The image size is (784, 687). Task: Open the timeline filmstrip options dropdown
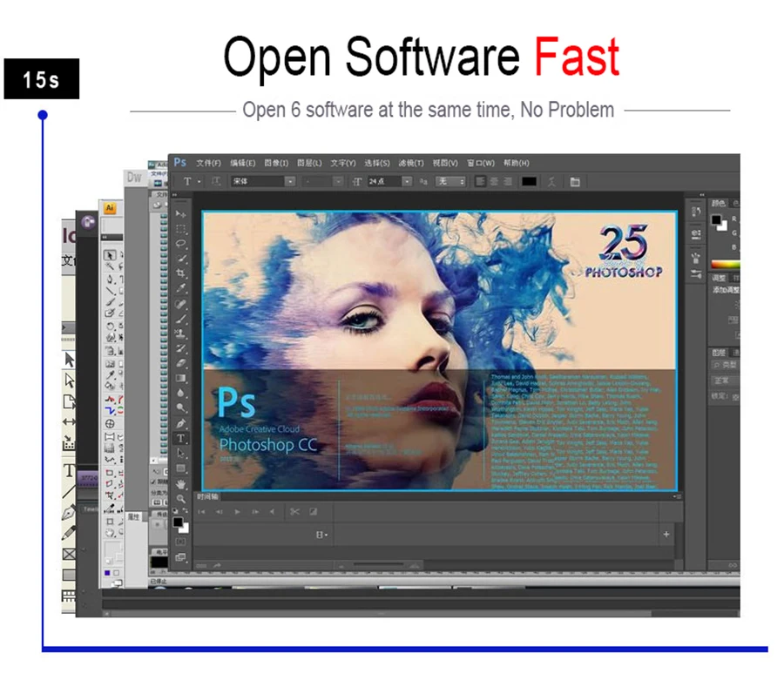[321, 535]
